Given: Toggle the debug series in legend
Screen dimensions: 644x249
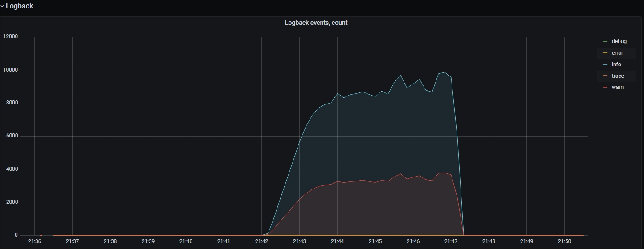Looking at the screenshot, I should (619, 41).
